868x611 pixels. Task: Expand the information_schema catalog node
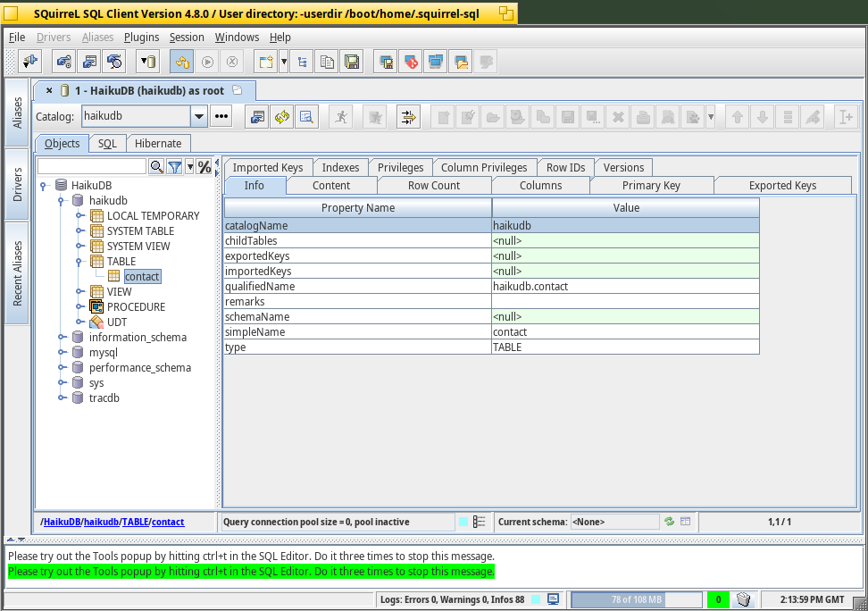(62, 338)
